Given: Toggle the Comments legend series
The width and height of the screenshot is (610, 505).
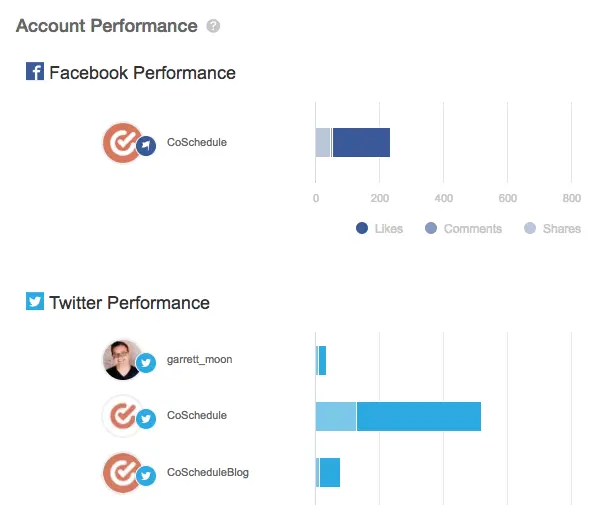Looking at the screenshot, I should point(463,228).
